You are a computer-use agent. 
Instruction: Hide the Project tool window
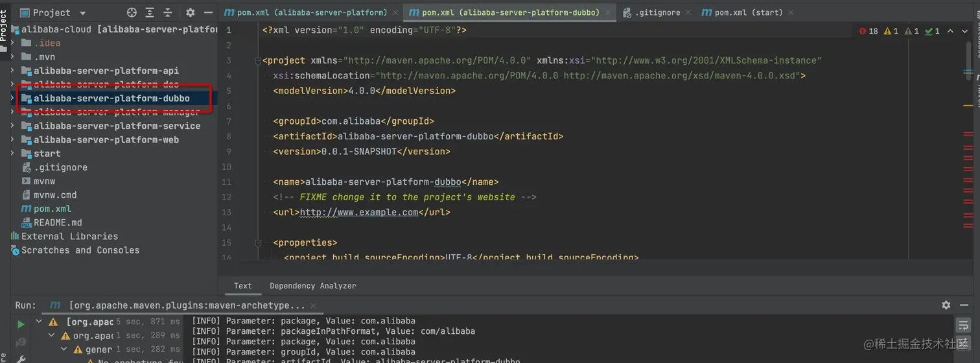(208, 12)
